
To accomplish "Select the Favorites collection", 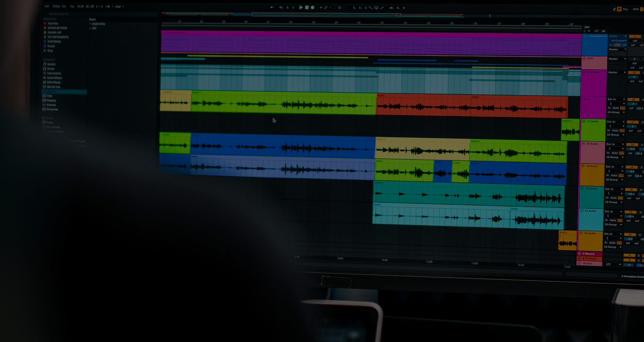I will (53, 23).
